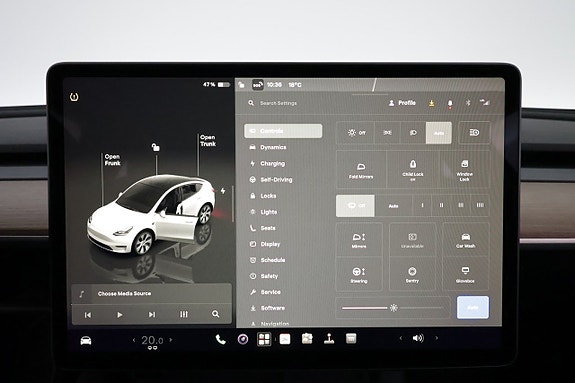Select wiper speed II

[442, 206]
